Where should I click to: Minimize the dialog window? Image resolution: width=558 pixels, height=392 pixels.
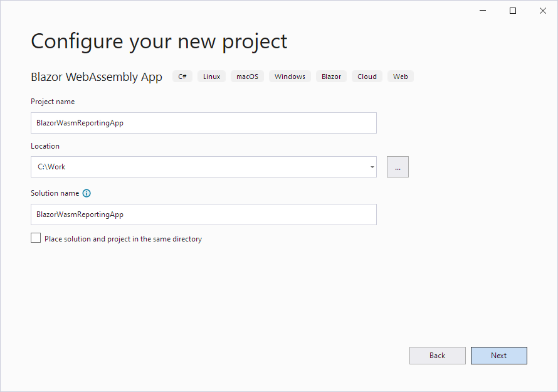[x=483, y=11]
